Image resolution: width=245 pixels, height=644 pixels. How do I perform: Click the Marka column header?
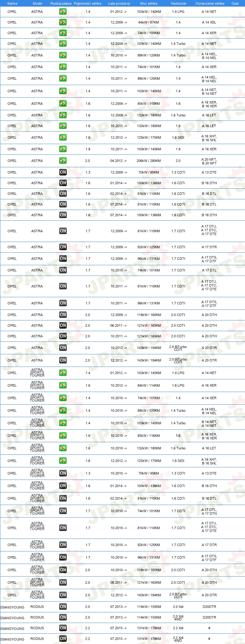[12, 3]
